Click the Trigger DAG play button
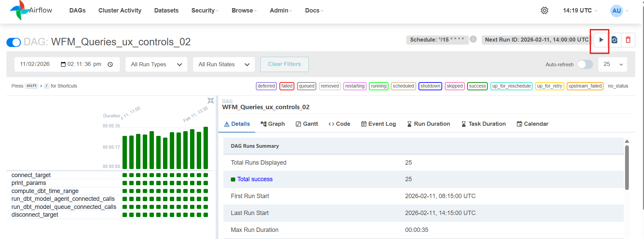 [601, 40]
